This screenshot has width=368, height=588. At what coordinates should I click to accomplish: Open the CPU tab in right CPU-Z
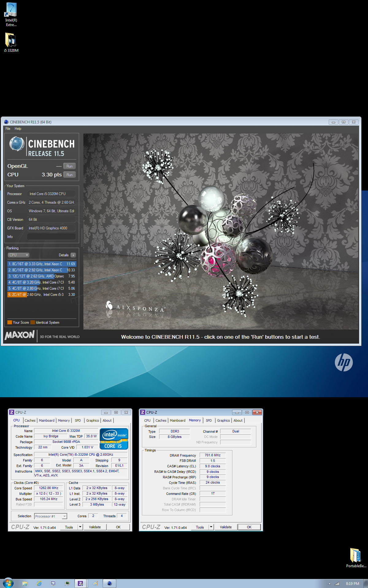(x=147, y=420)
